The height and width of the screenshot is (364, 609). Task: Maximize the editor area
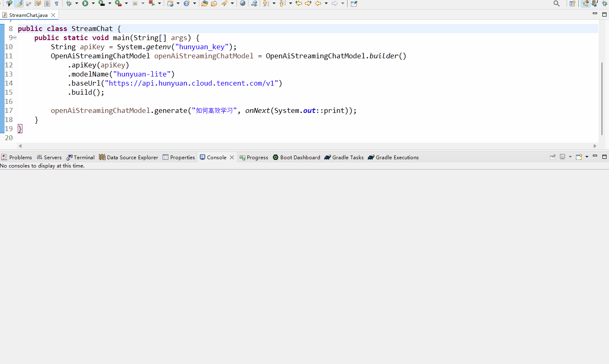pos(604,14)
